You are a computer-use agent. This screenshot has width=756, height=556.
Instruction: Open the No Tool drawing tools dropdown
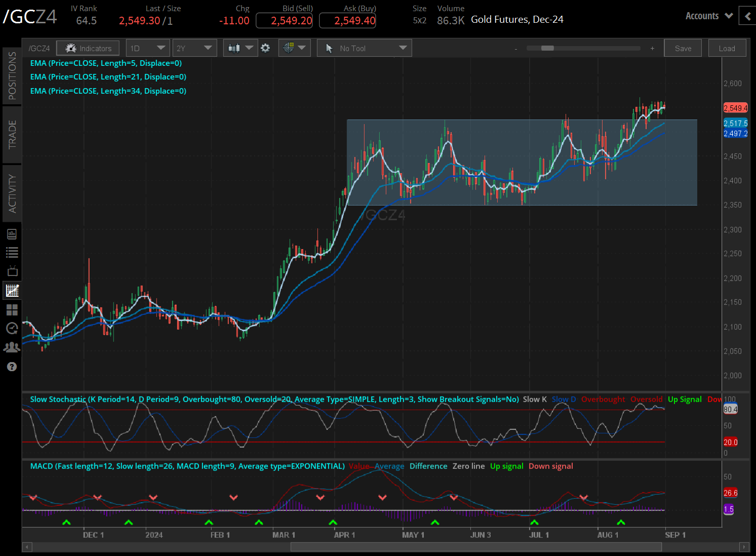pos(364,48)
